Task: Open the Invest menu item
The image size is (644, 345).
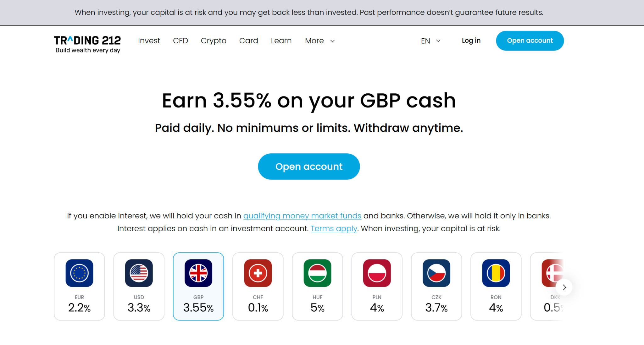Action: coord(149,41)
